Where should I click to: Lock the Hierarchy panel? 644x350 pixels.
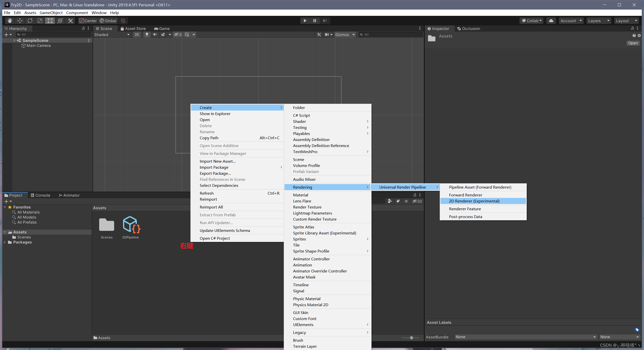83,28
